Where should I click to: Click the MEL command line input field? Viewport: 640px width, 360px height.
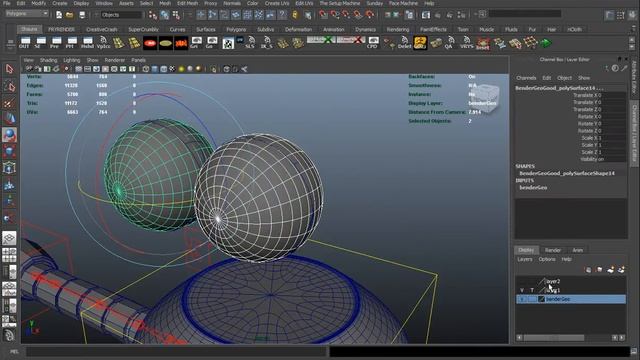pyautogui.click(x=176, y=351)
